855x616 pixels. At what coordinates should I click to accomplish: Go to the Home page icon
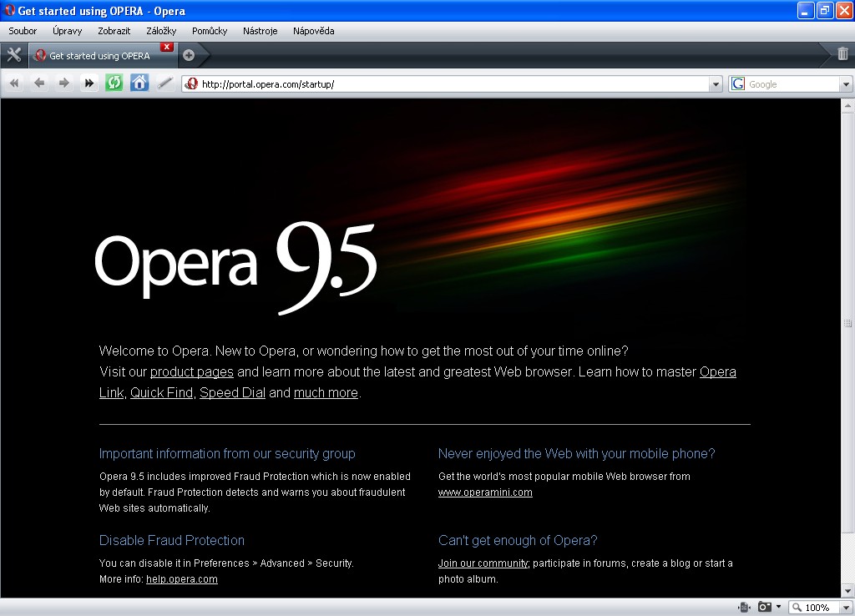point(139,83)
